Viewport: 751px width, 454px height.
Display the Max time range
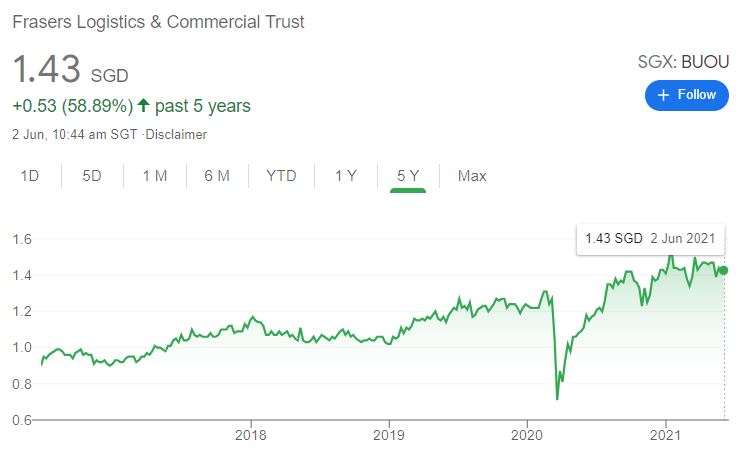pyautogui.click(x=472, y=176)
